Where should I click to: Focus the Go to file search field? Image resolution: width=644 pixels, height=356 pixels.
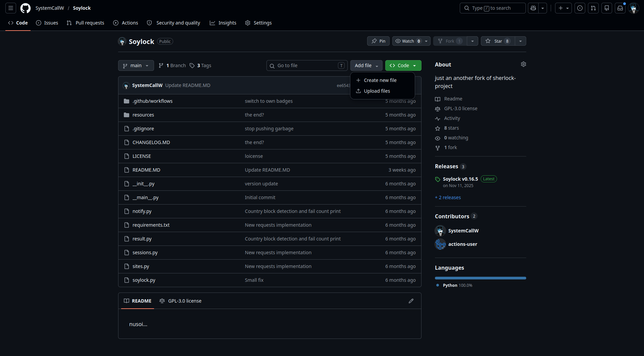tap(307, 65)
